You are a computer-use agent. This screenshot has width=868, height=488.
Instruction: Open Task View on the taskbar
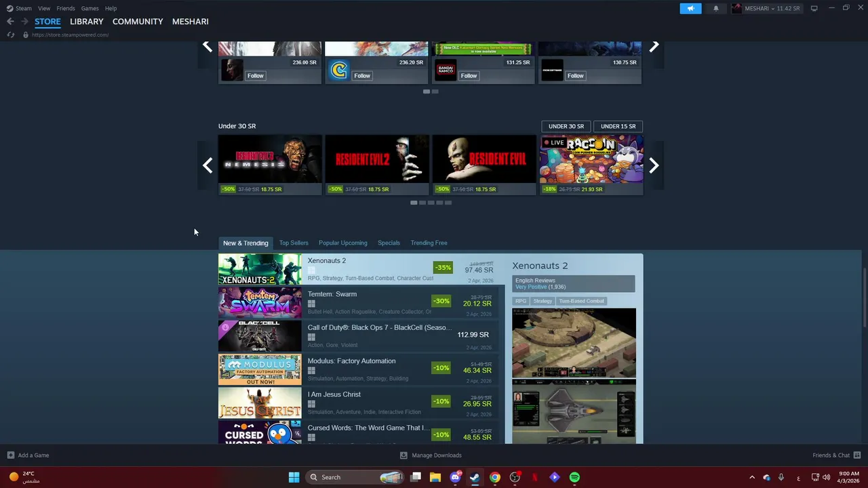tap(416, 477)
